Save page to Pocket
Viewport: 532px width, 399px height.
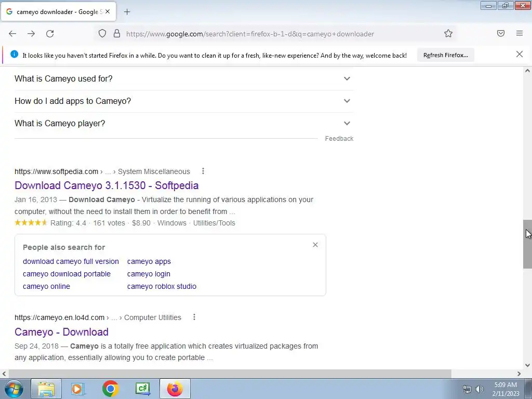point(501,33)
